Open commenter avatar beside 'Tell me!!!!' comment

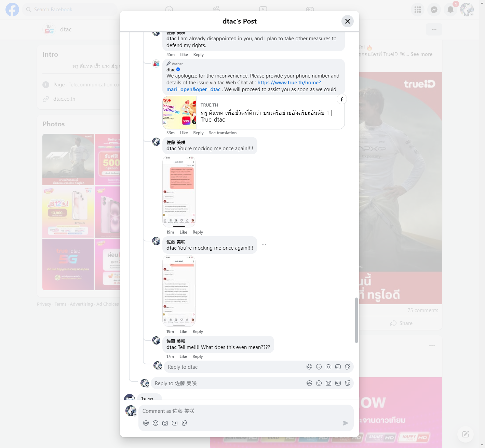(156, 340)
